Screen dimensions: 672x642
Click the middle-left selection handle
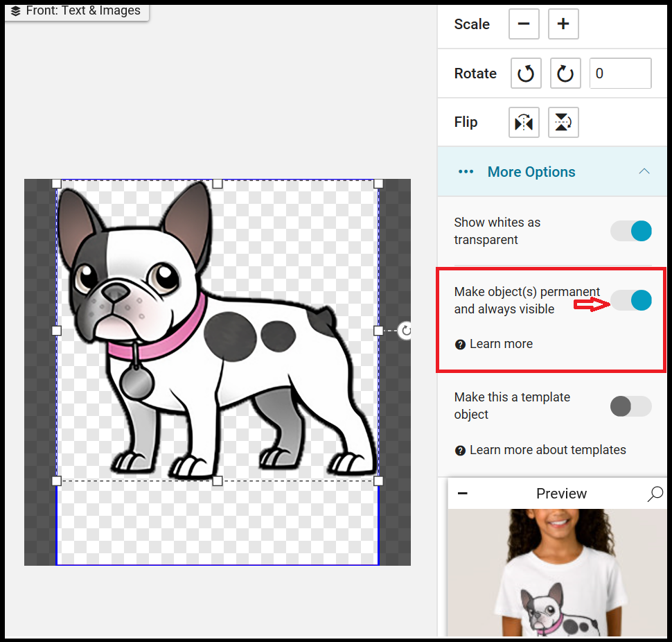point(57,331)
